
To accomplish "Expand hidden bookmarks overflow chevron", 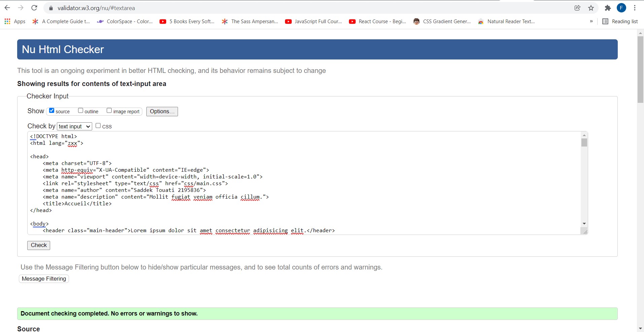I will coord(591,22).
